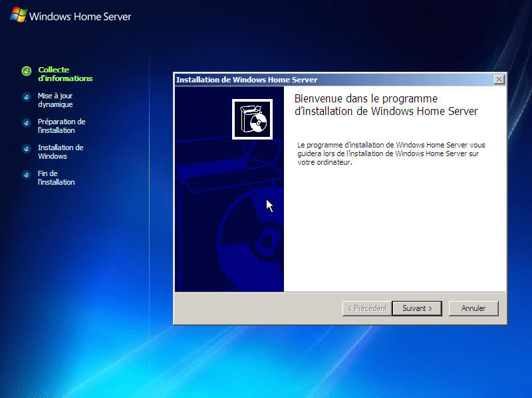Click the "Windows Home Server" branding text

point(79,14)
